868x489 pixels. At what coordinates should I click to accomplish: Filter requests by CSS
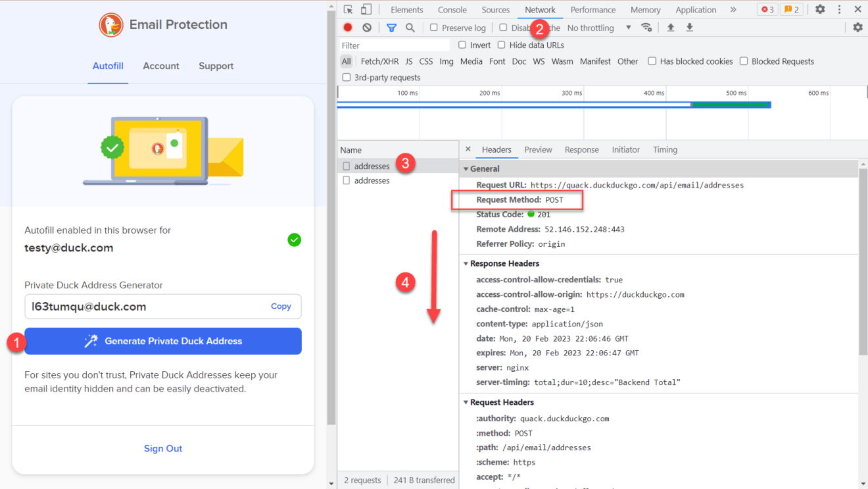[x=426, y=61]
